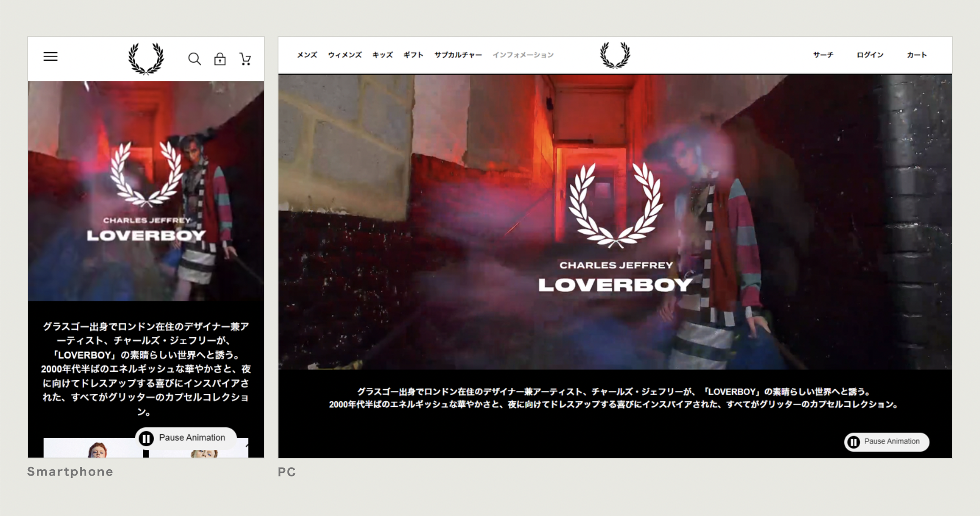Open the shopping cart icon

coord(245,59)
